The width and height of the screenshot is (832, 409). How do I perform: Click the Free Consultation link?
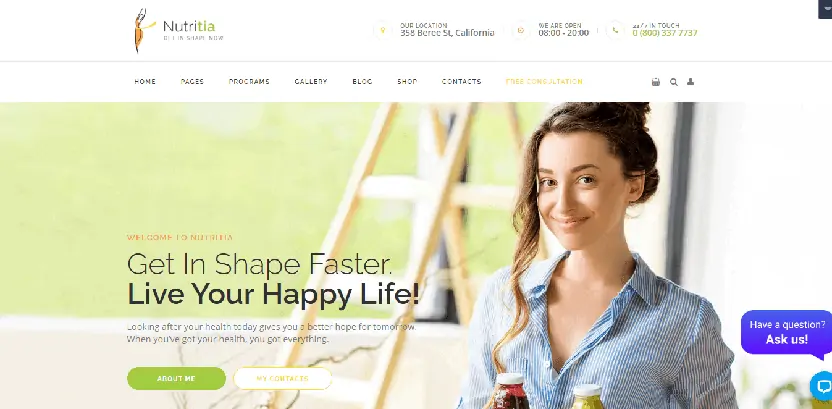544,82
